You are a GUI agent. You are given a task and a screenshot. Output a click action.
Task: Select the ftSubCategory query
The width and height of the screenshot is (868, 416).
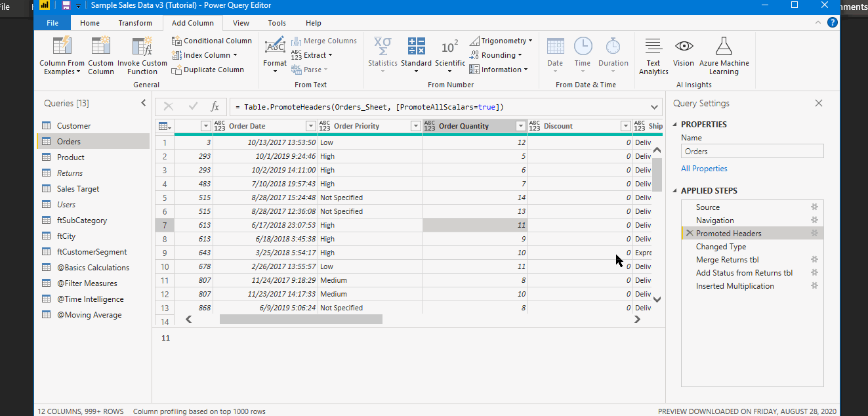(93, 220)
